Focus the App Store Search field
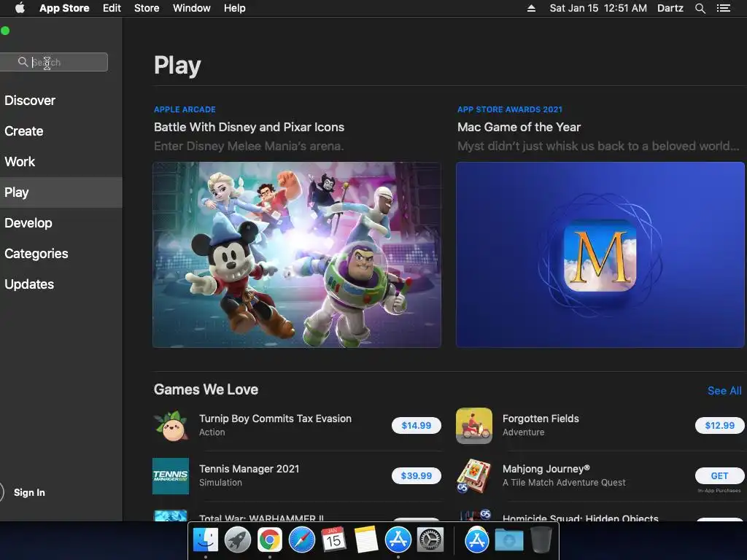This screenshot has height=560, width=747. [54, 62]
